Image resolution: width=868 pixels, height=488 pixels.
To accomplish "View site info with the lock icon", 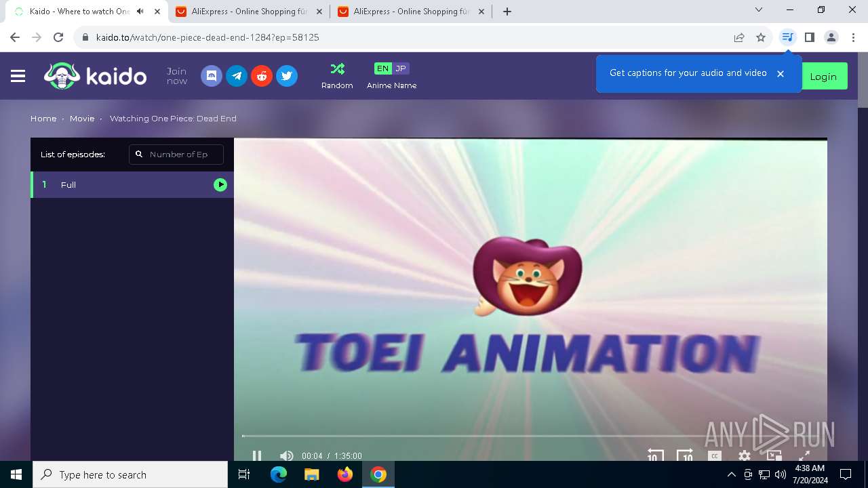I will point(85,37).
